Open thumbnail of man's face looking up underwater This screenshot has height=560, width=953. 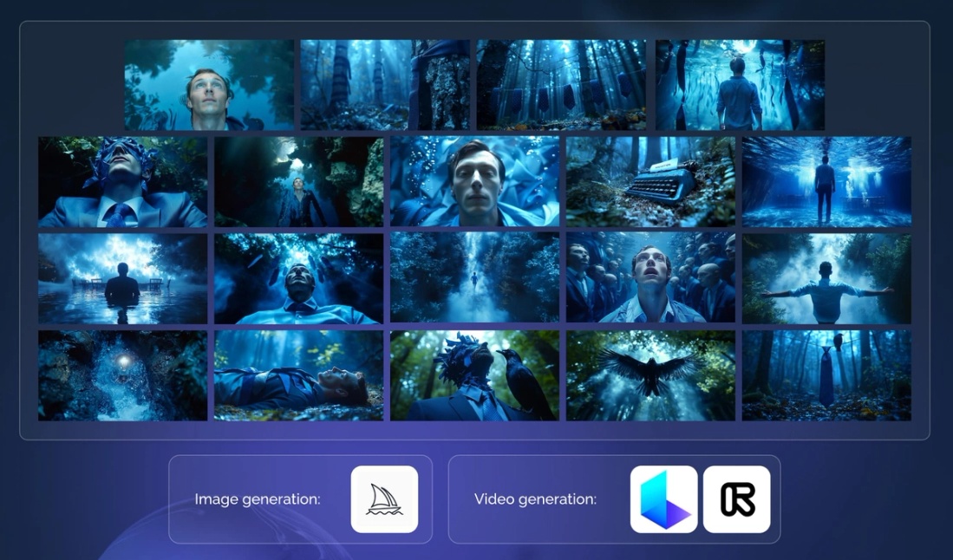209,85
